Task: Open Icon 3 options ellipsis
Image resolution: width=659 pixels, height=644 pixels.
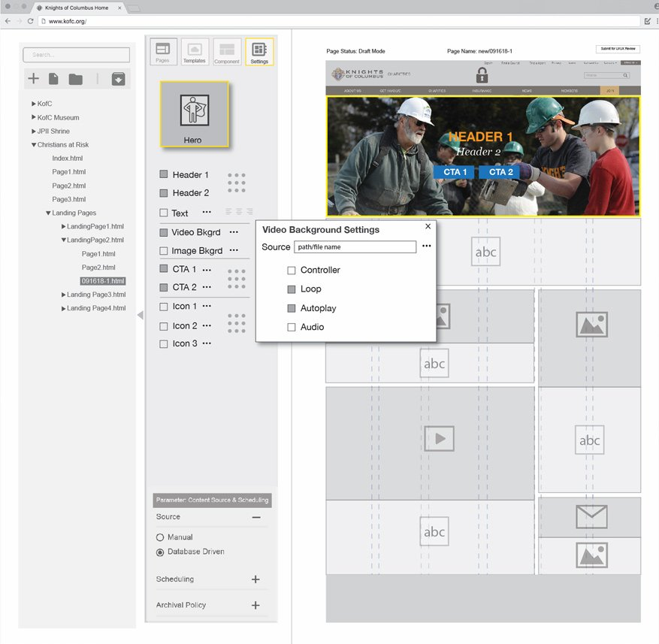Action: [x=207, y=343]
